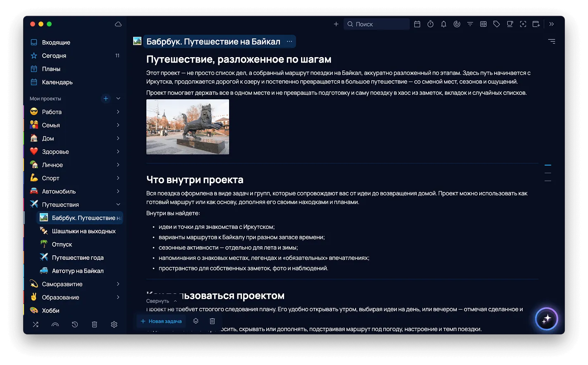This screenshot has width=588, height=365.
Task: Expand the Семья project
Action: (118, 125)
